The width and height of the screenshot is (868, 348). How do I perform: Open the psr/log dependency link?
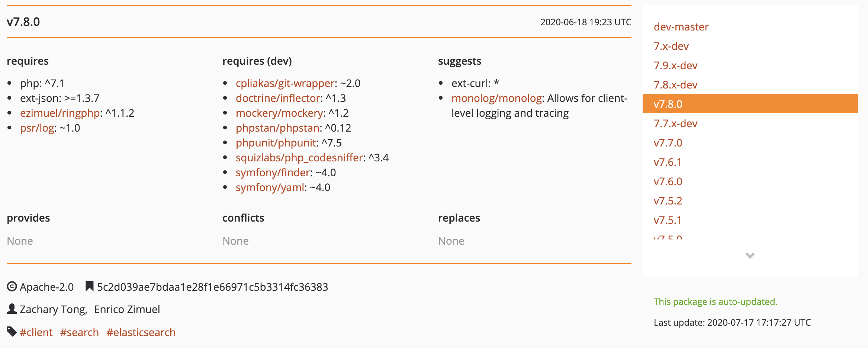pos(36,128)
